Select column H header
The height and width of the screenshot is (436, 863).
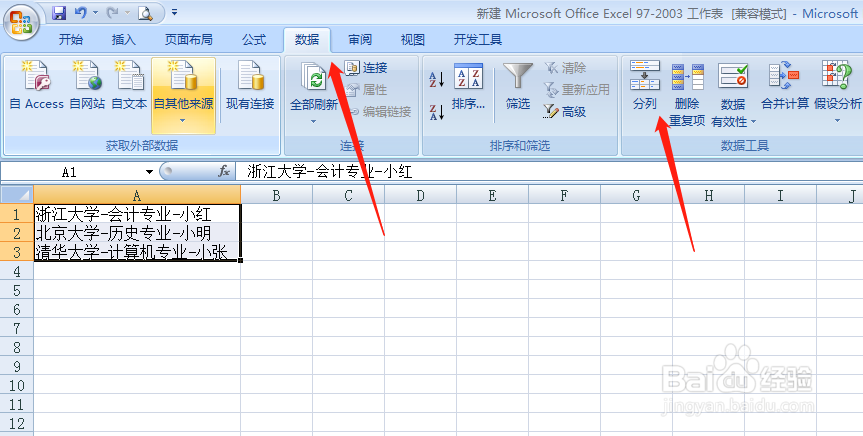click(x=708, y=195)
